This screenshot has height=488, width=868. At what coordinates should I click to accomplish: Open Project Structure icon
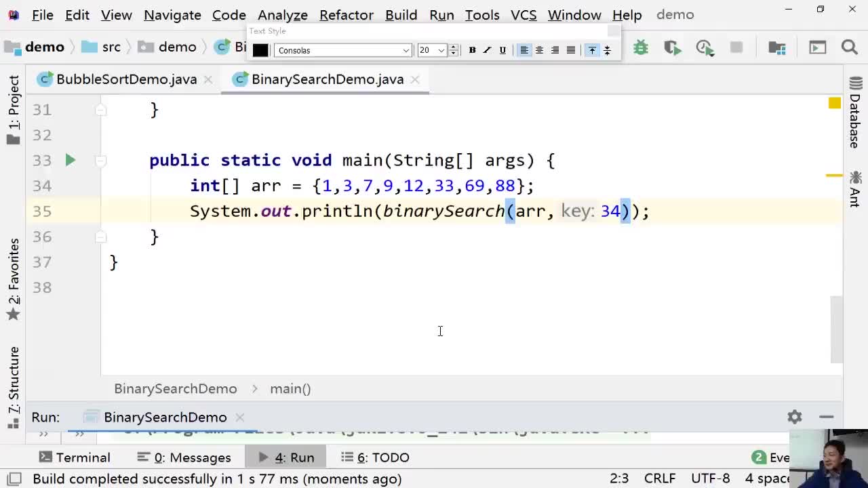pos(777,47)
